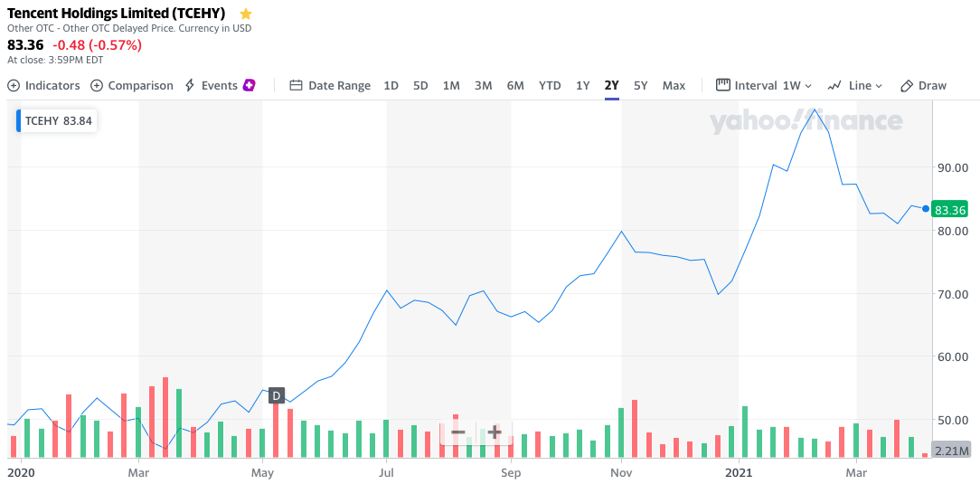Click the purple Events badge icon
The width and height of the screenshot is (980, 494).
click(250, 85)
